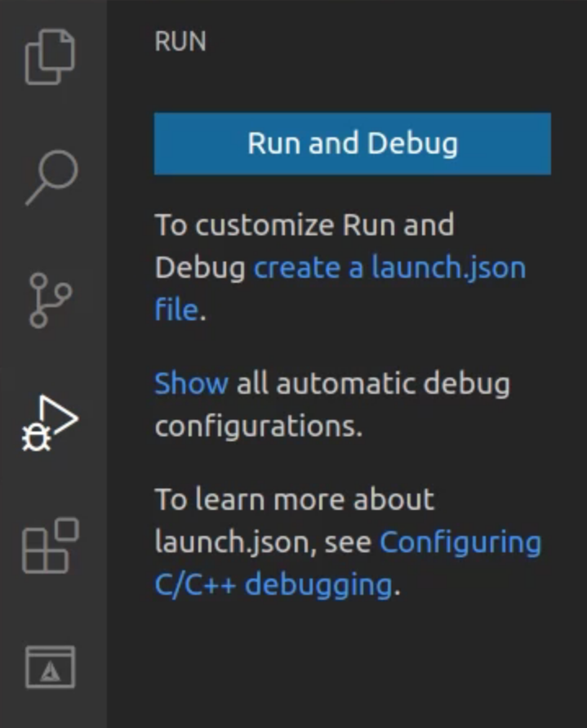Open the Extensions view icon

click(50, 546)
